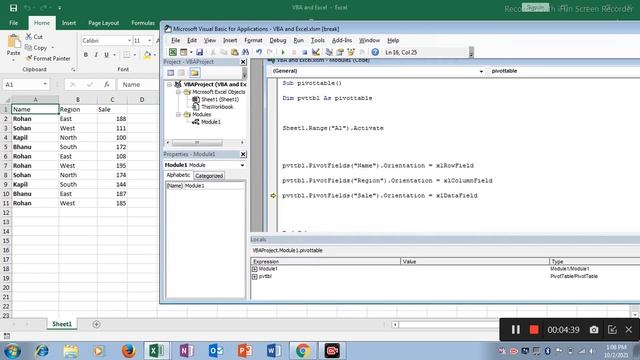Click Cut in Excel Clipboard group
This screenshot has height=360, width=640.
[34, 37]
